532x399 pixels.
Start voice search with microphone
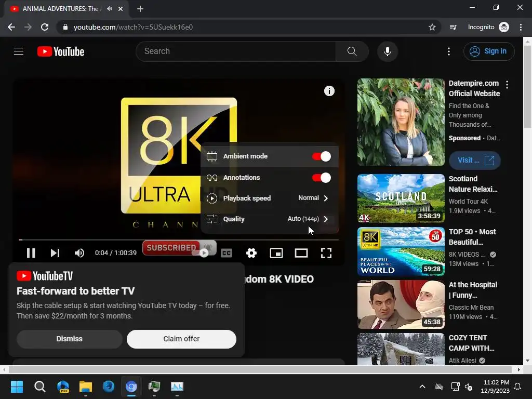387,51
